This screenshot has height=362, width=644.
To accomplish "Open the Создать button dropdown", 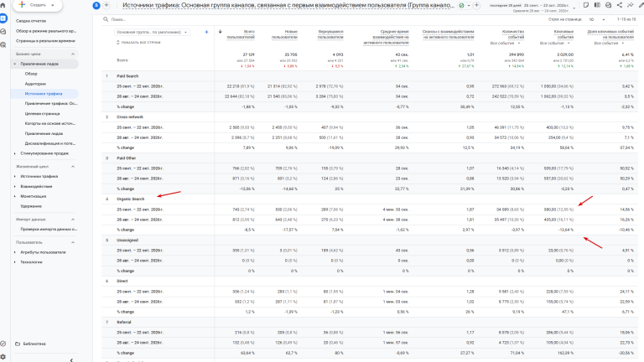I will [x=53, y=5].
